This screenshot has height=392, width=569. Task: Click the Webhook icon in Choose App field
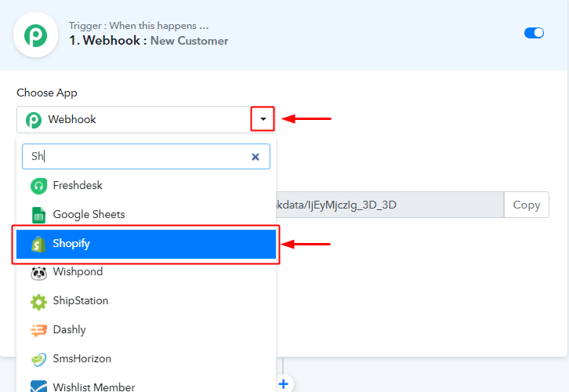(x=34, y=120)
